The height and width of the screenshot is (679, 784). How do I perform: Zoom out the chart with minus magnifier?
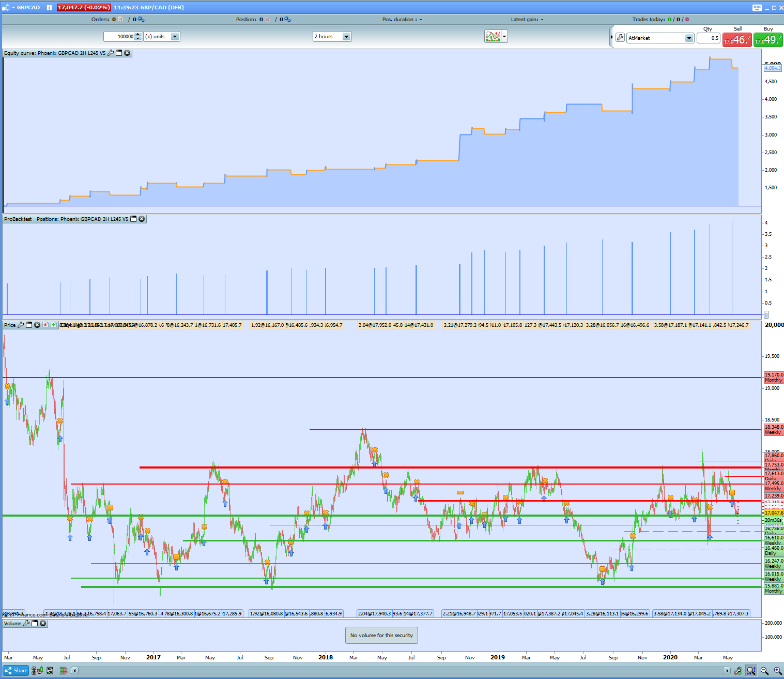(764, 671)
